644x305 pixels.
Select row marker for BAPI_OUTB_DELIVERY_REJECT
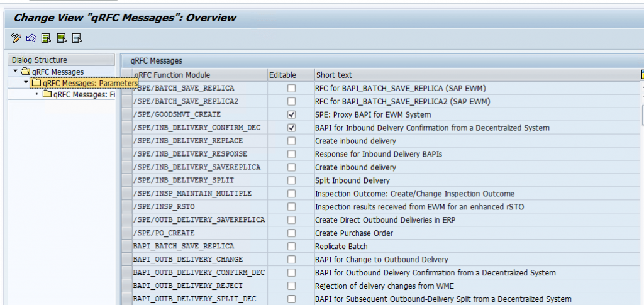click(x=126, y=286)
